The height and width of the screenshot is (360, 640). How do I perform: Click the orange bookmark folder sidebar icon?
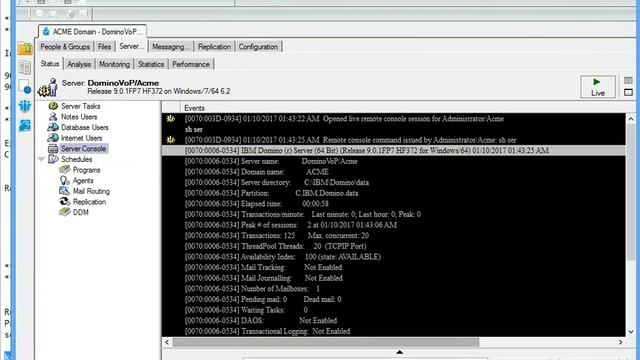[25, 48]
